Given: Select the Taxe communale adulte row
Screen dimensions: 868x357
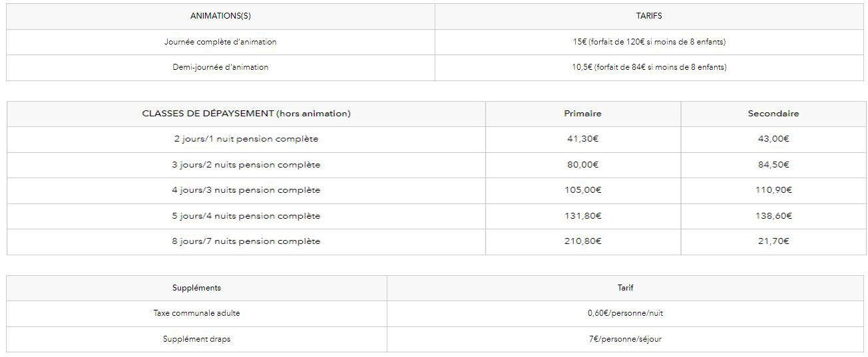Looking at the screenshot, I should pos(435,314).
